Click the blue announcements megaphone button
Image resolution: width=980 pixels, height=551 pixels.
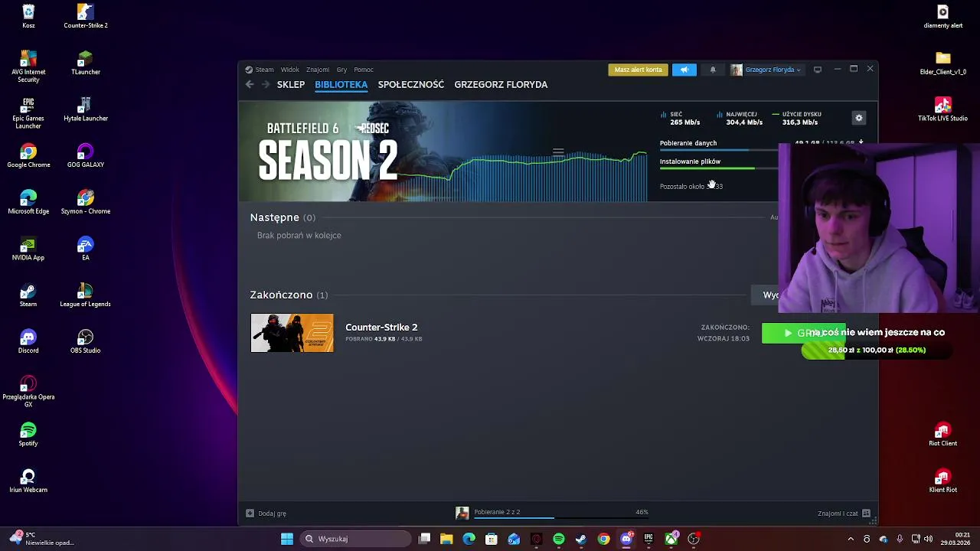pos(684,70)
